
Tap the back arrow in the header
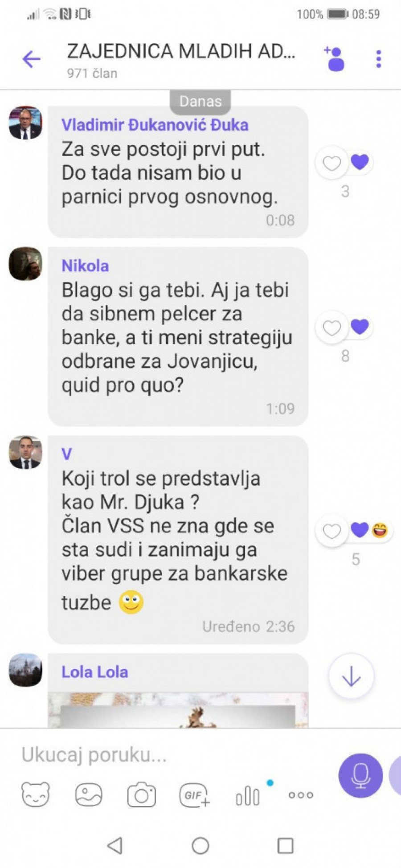pos(32,59)
